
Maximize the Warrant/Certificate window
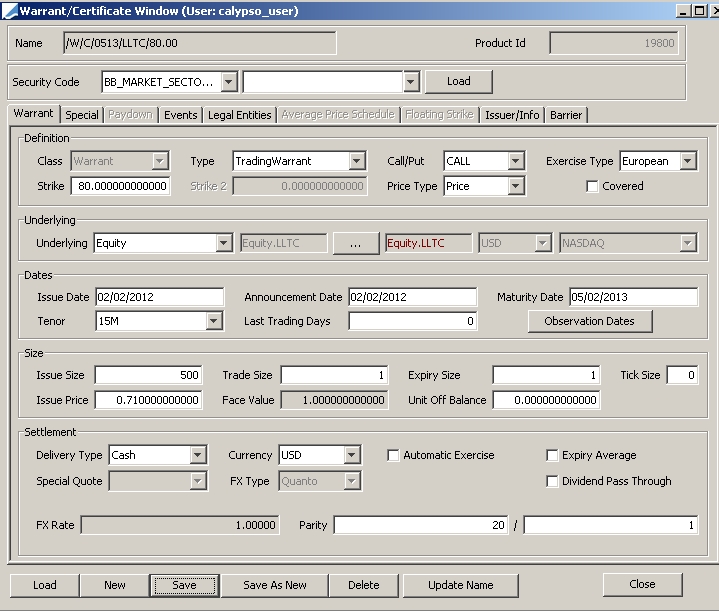699,11
